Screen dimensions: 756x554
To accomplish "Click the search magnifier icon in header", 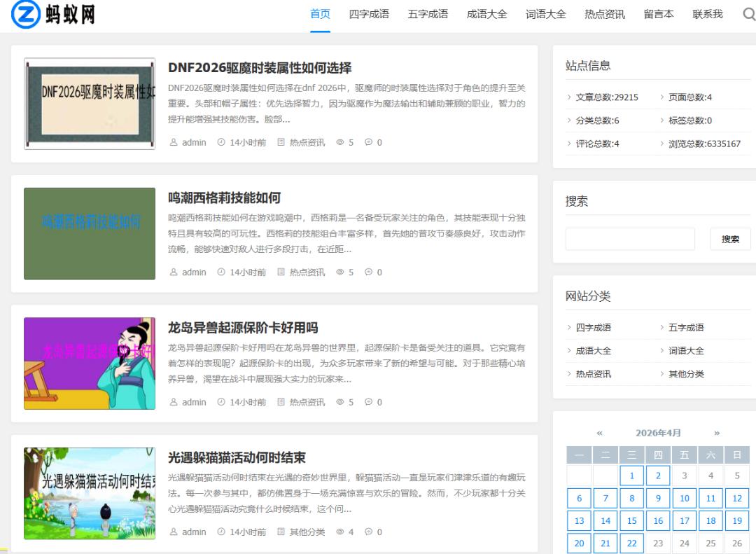I will coord(748,14).
